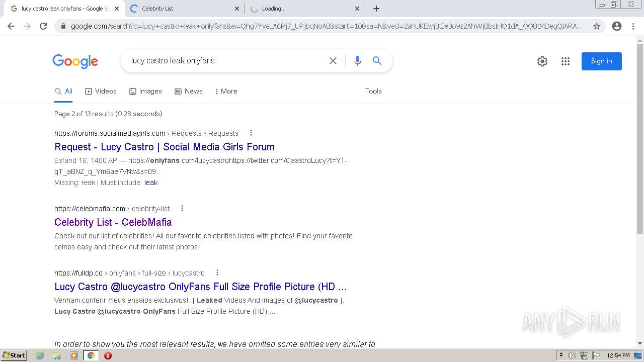Open Social Media Girls Forum result link

click(165, 147)
